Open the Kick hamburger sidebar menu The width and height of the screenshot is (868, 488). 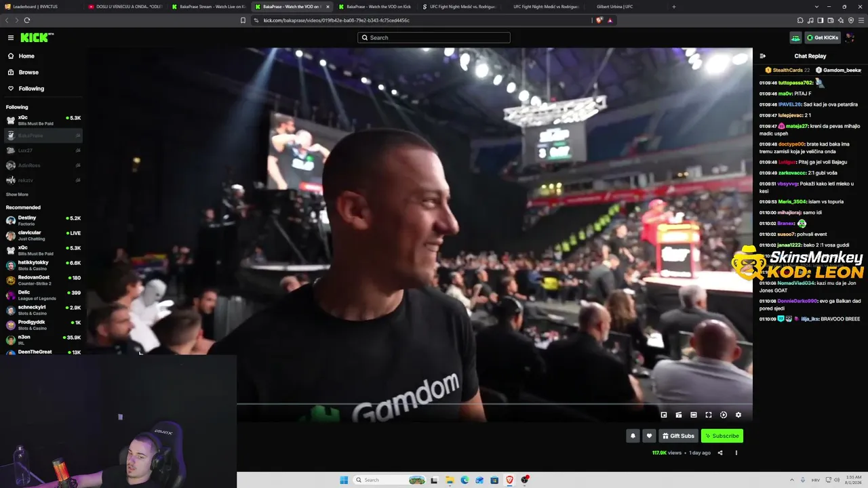click(11, 38)
